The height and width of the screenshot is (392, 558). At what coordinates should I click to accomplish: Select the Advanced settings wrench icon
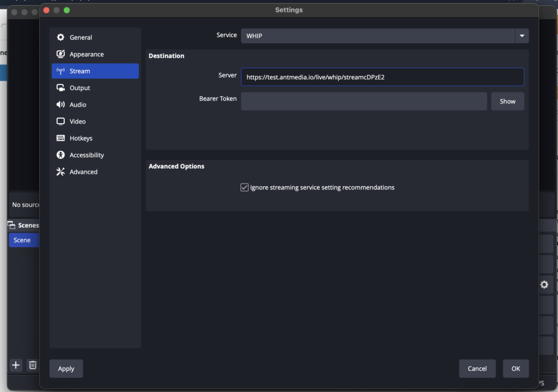(60, 171)
